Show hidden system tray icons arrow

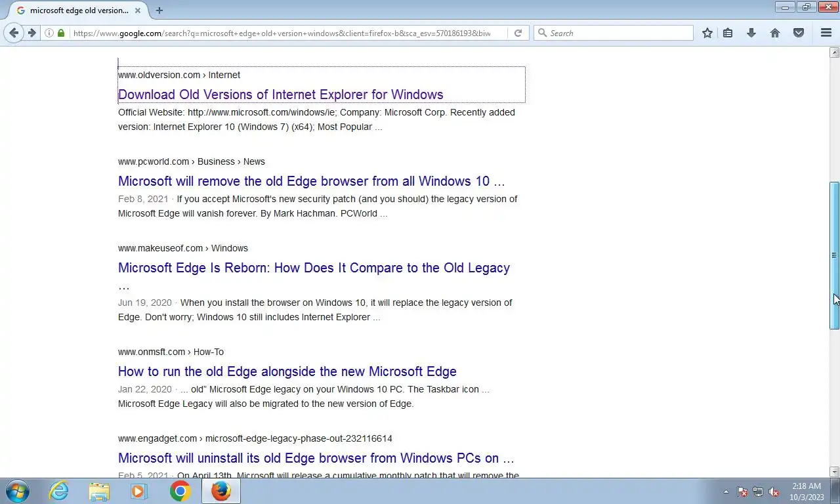tap(726, 492)
